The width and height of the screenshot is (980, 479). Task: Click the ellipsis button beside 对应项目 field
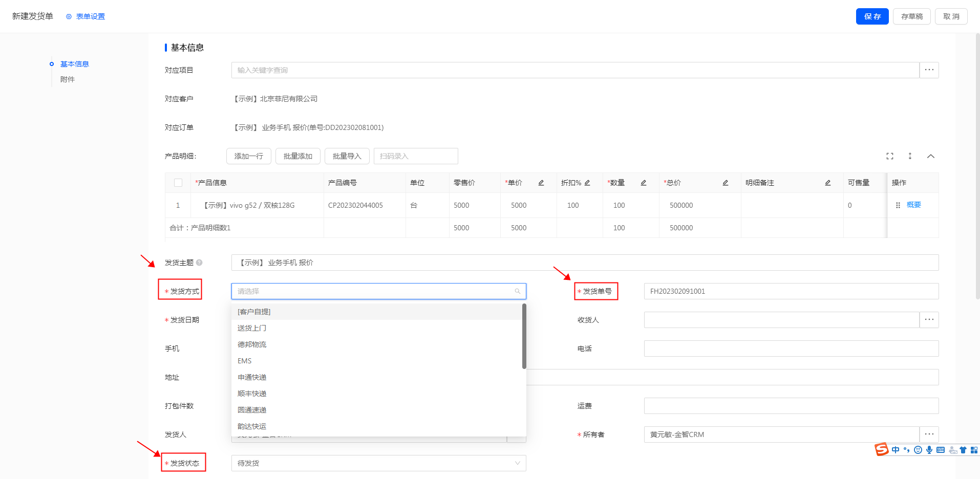coord(929,70)
